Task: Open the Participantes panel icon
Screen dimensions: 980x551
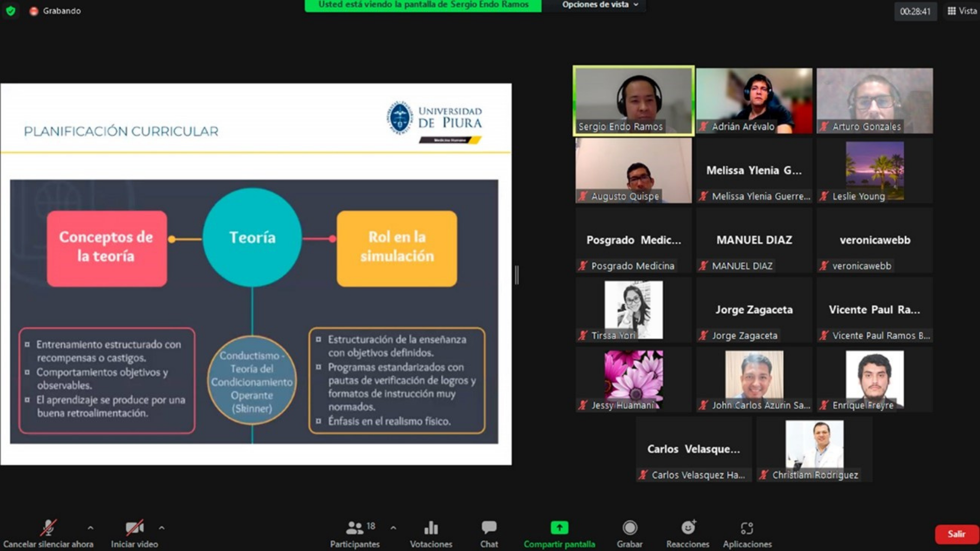Action: [354, 528]
